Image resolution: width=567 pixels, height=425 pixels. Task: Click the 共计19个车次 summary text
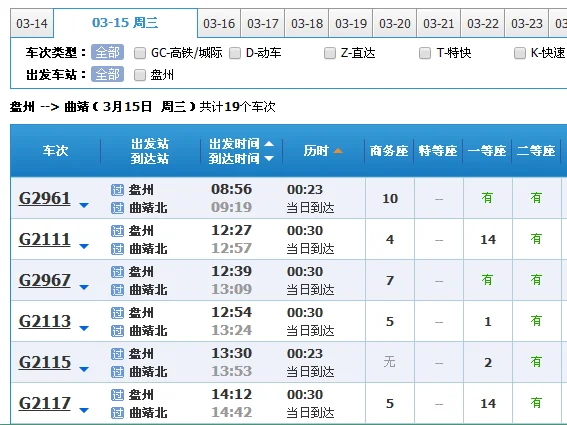click(x=238, y=107)
